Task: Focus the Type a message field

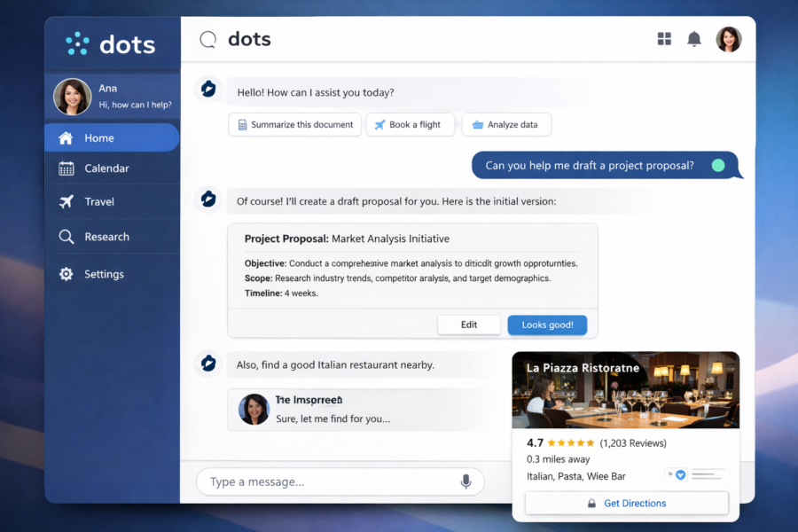Action: point(340,481)
